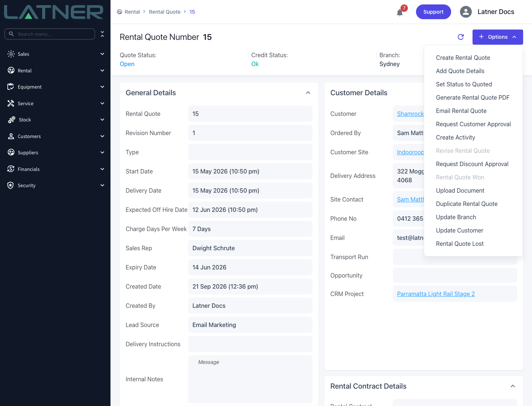The height and width of the screenshot is (406, 532).
Task: Expand the Equipment menu chevron
Action: [x=102, y=87]
